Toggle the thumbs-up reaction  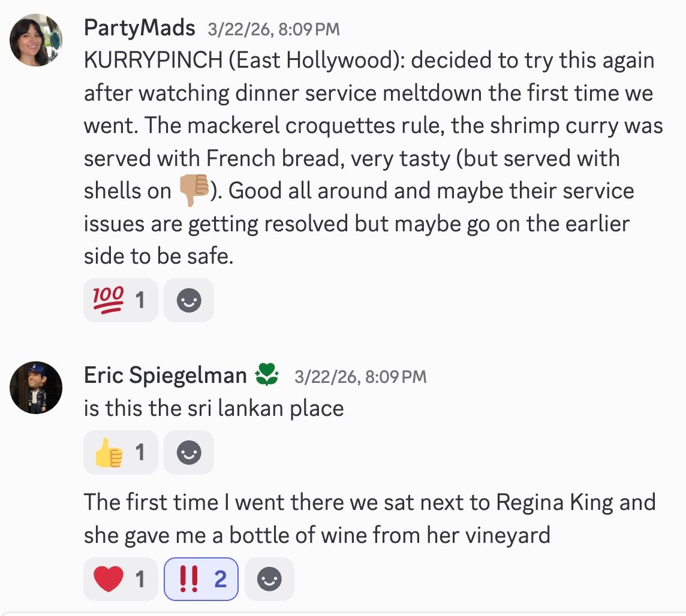(x=120, y=452)
